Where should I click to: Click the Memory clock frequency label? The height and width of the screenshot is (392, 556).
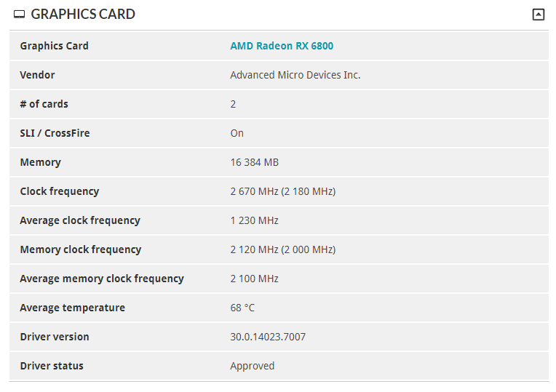click(x=80, y=249)
